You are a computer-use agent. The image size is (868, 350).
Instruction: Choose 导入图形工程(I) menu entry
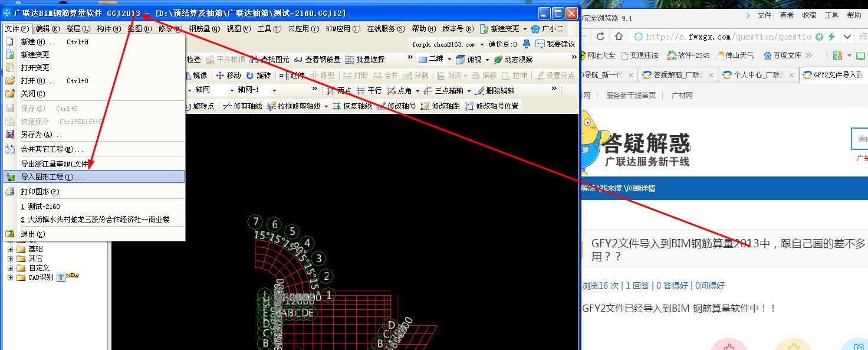pos(94,176)
